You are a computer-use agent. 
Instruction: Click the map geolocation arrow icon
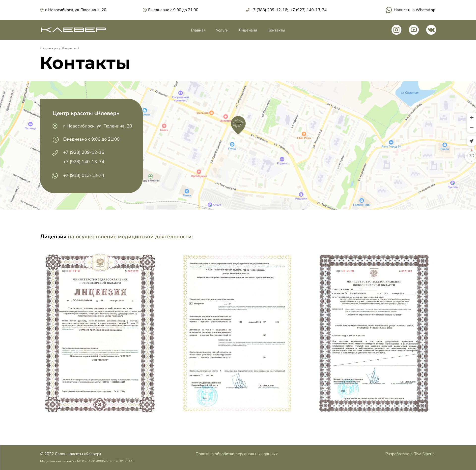click(471, 141)
